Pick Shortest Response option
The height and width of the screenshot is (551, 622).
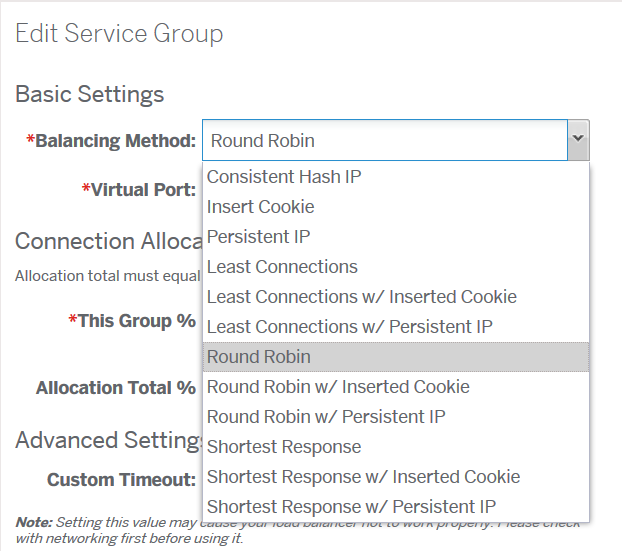(395, 447)
